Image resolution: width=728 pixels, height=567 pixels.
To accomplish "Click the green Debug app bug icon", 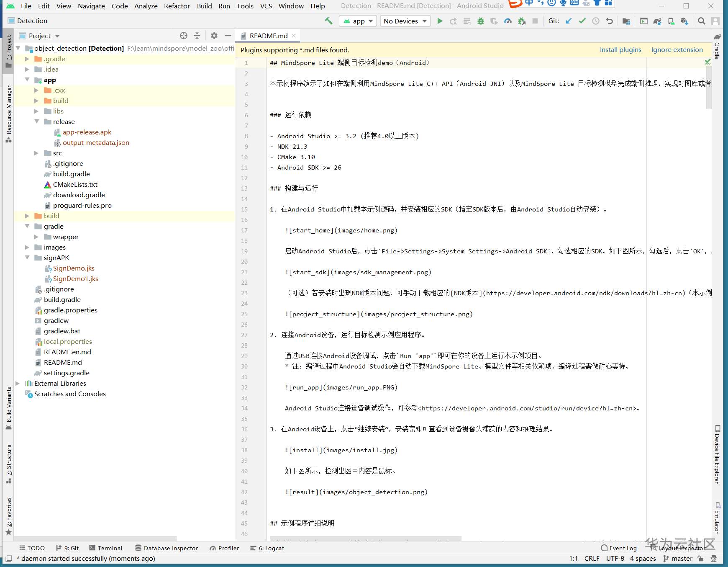I will click(481, 21).
